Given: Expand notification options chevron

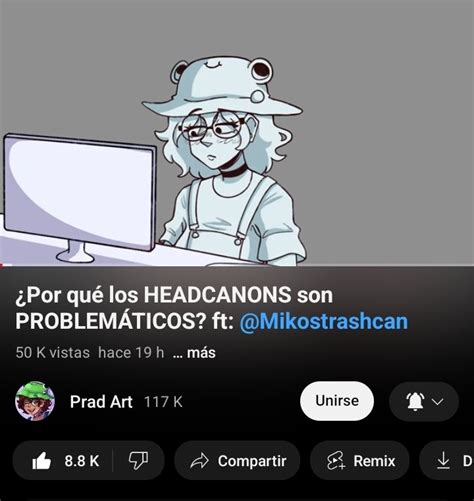Looking at the screenshot, I should coord(437,402).
